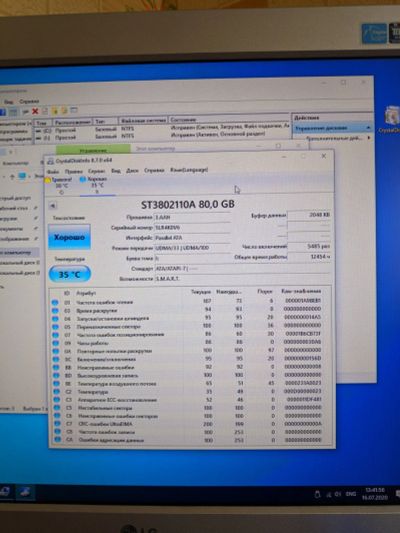Click the UDMA transfer mode field
Viewport: 400px width, 533px height.
(x=192, y=248)
